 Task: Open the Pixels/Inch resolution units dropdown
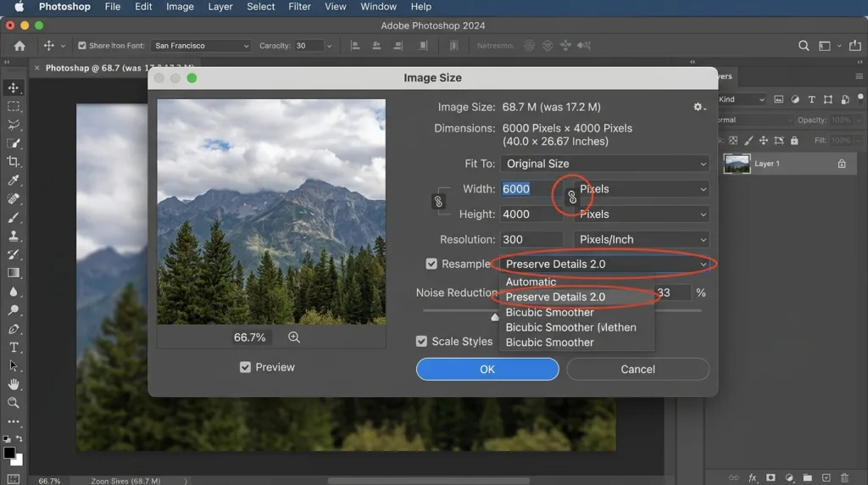tap(642, 240)
